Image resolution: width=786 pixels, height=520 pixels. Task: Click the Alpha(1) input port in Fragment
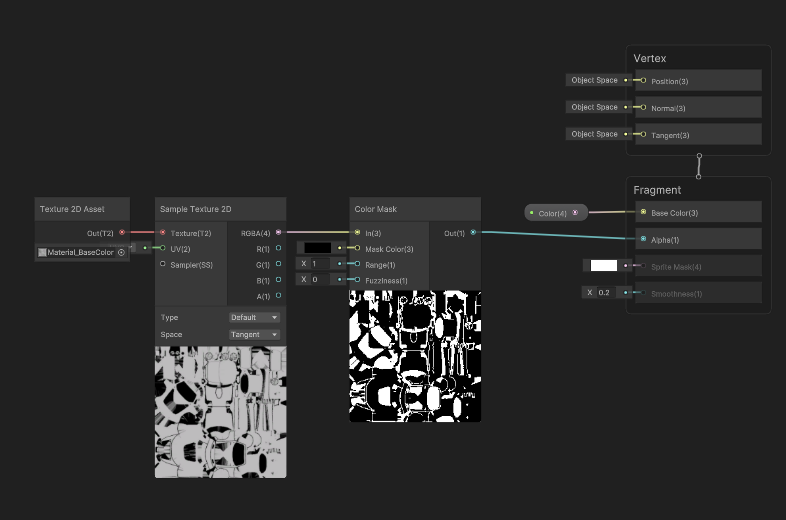tap(643, 239)
